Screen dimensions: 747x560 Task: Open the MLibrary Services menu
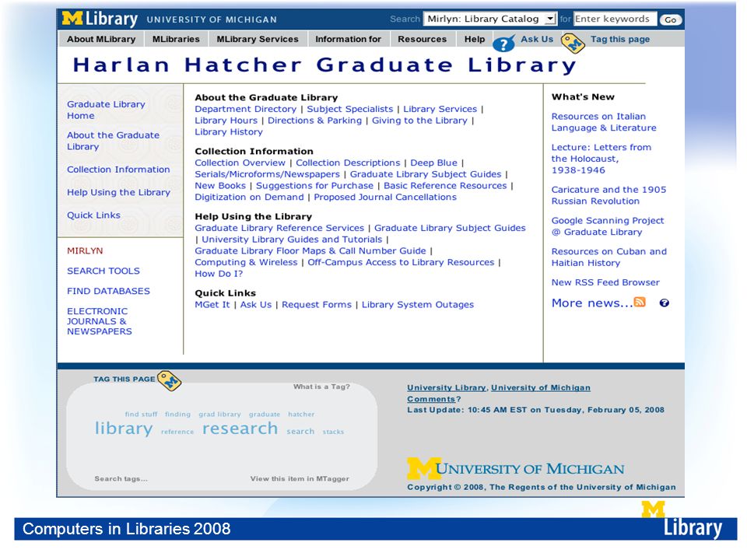pyautogui.click(x=258, y=39)
